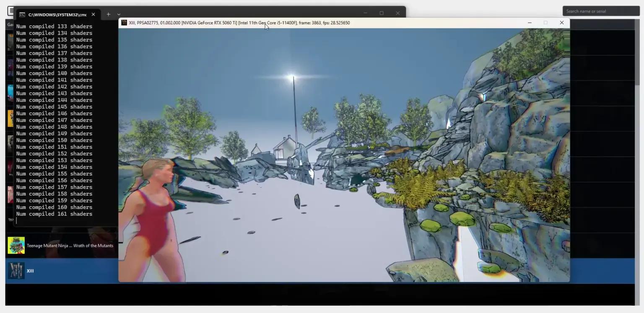Click the line 'Num compiled 150 shaders'
Screen dimensions: 644x313
pyautogui.click(x=54, y=140)
